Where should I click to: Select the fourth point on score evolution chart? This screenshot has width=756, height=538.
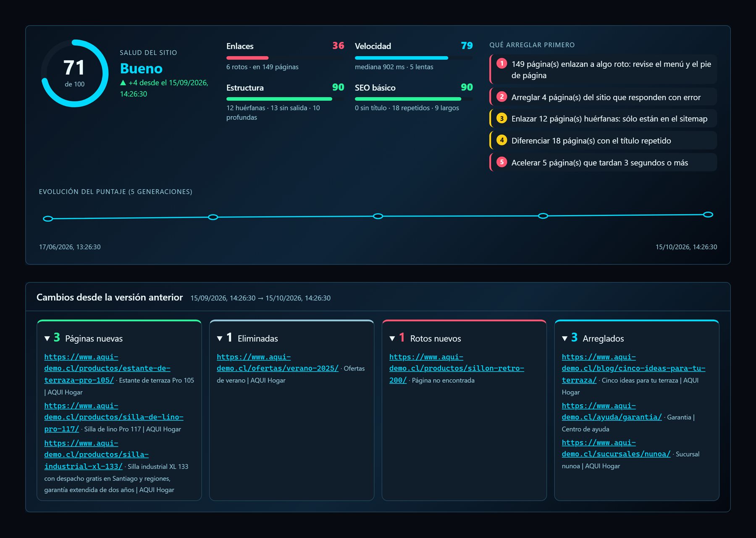click(x=543, y=216)
